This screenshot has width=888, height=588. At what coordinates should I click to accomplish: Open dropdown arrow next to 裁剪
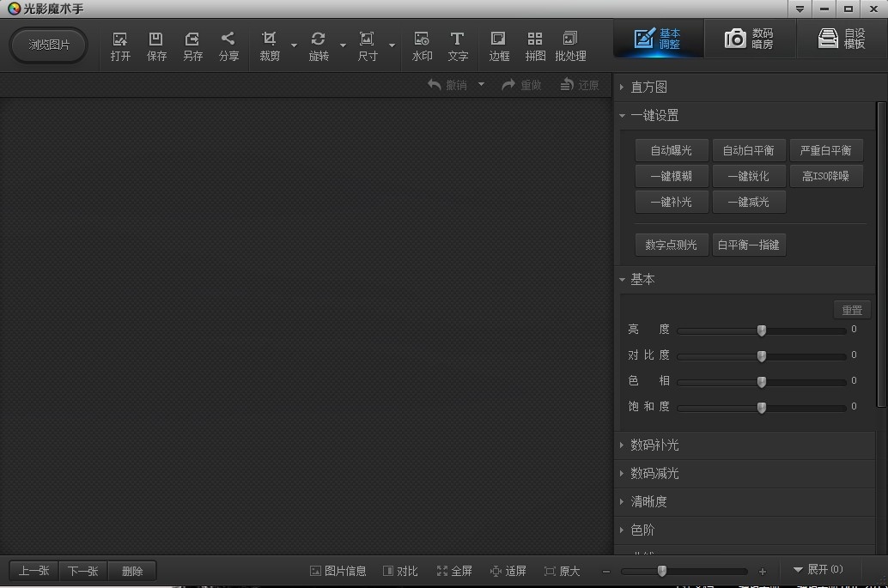(x=294, y=45)
